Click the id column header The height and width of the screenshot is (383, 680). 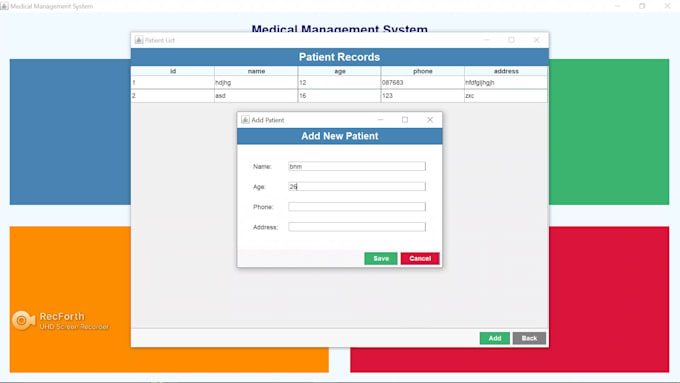click(173, 71)
